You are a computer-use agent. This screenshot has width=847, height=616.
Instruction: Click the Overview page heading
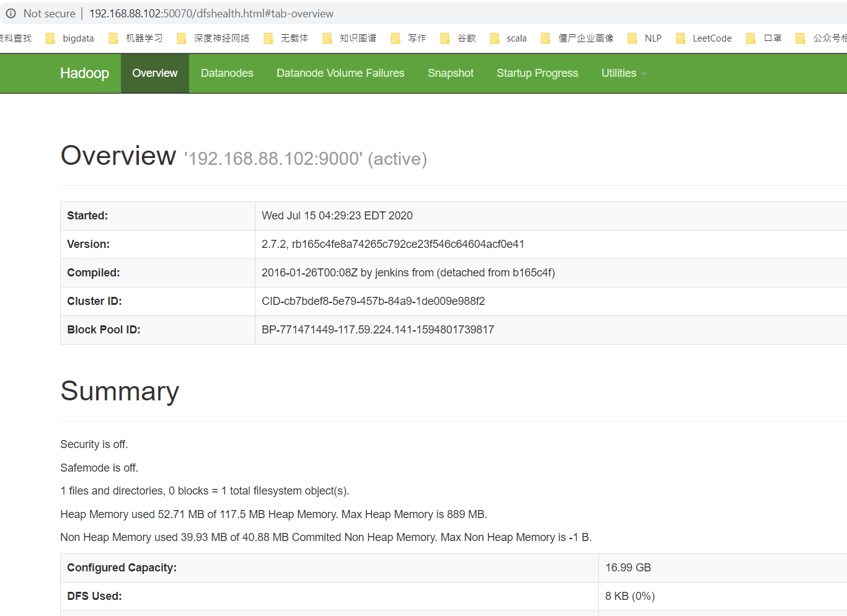[x=118, y=156]
